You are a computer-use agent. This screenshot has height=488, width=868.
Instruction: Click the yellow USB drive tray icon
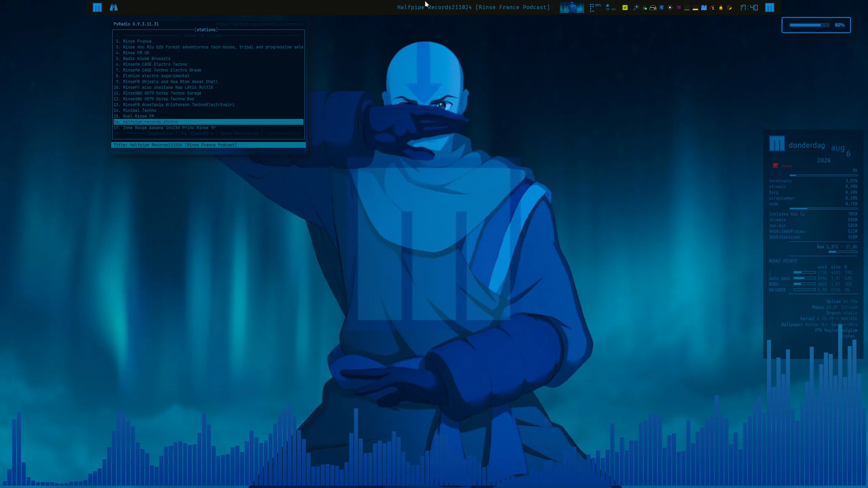pos(721,7)
